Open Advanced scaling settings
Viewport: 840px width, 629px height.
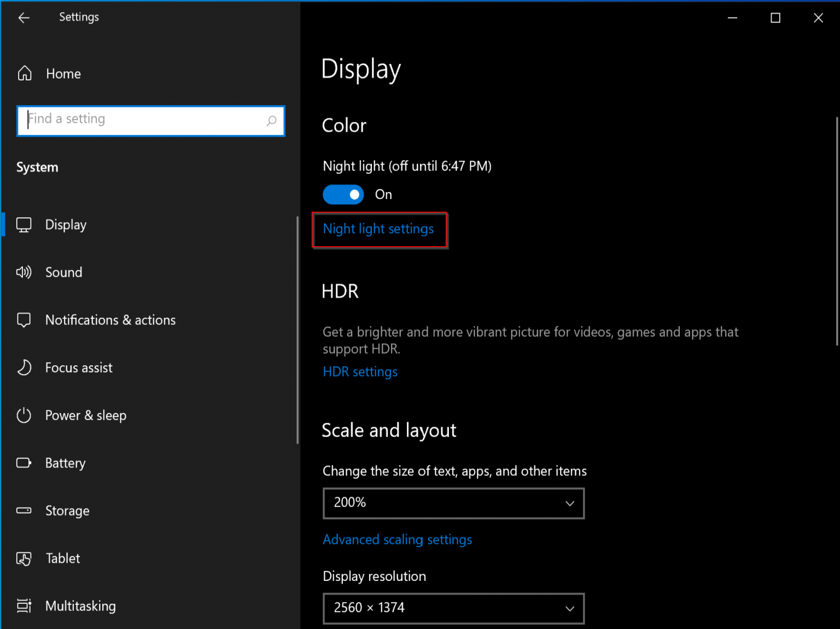(397, 539)
